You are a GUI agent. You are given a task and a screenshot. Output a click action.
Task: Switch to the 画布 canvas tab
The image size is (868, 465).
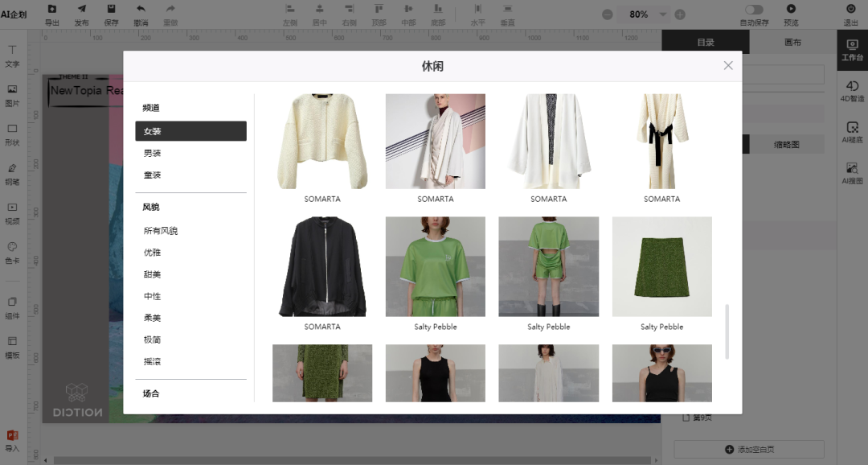point(792,42)
